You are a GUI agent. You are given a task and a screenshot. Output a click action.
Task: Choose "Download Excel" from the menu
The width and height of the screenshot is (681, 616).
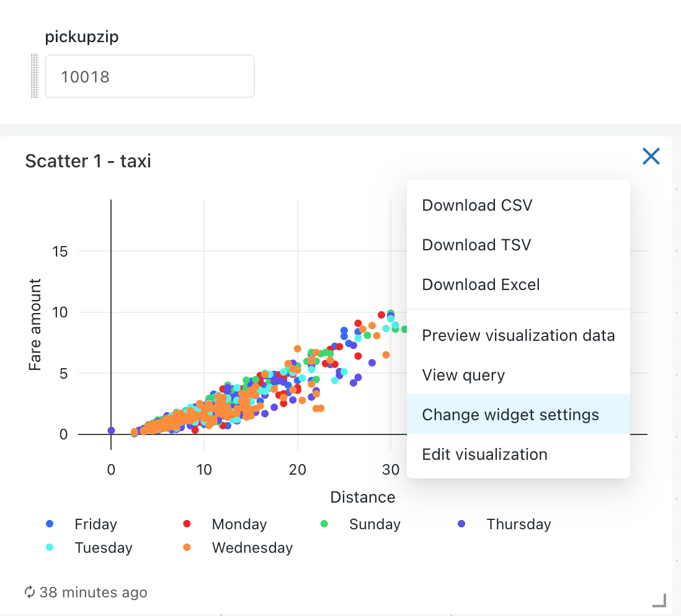480,284
